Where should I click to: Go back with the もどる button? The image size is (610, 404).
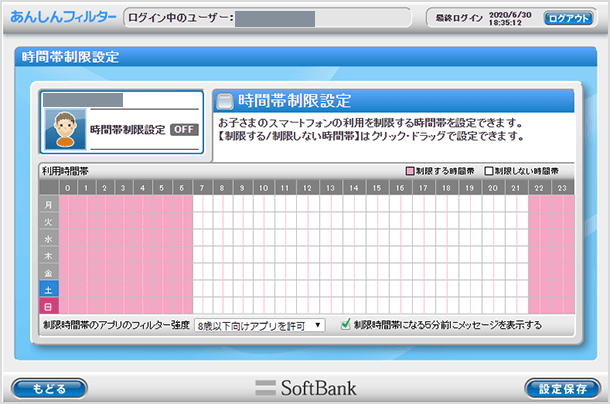pyautogui.click(x=48, y=387)
